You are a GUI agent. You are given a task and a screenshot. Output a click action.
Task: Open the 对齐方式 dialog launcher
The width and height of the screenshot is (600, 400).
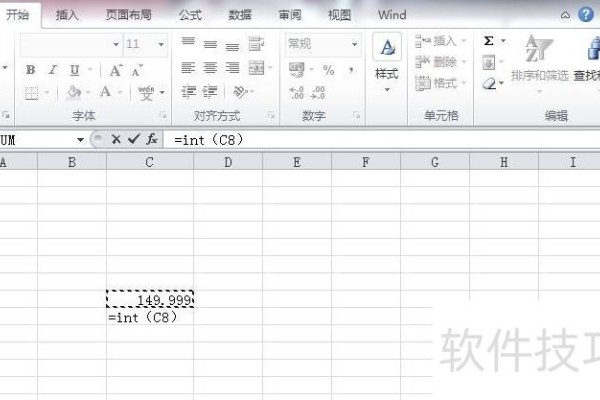pos(271,115)
